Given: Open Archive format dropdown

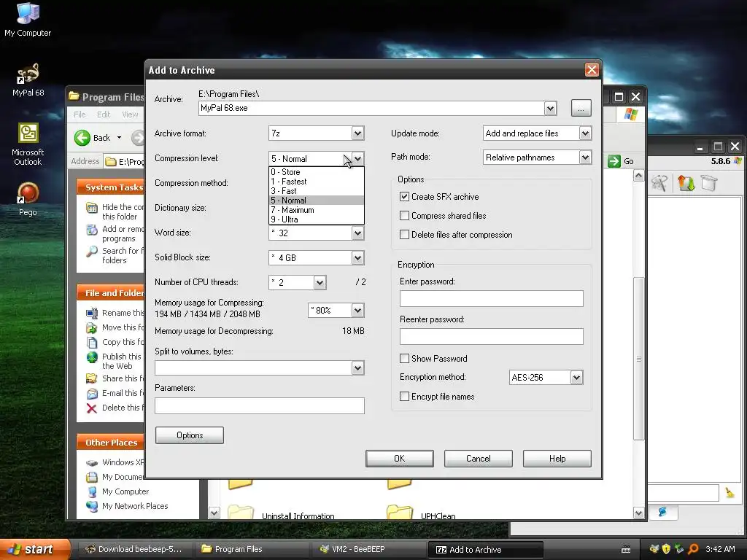Looking at the screenshot, I should (357, 133).
